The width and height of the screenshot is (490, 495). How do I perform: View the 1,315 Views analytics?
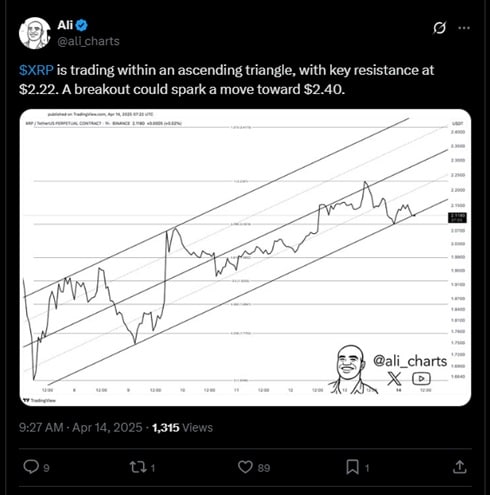182,427
